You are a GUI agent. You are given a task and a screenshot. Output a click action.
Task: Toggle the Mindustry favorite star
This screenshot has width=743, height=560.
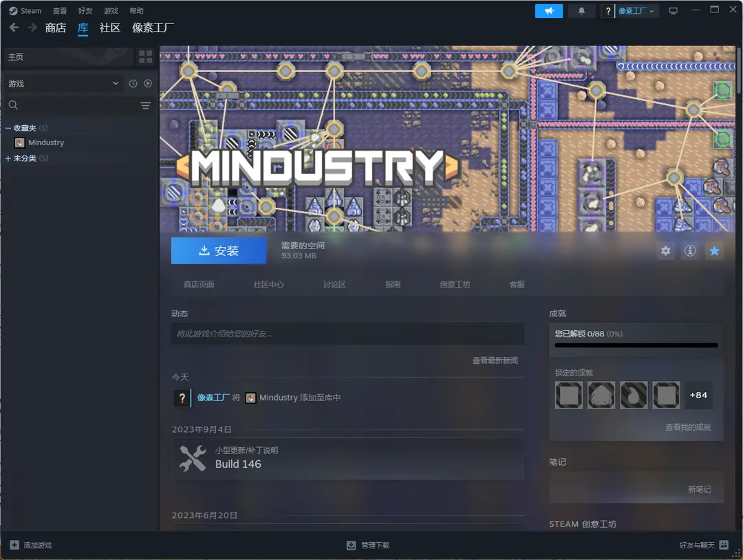(x=715, y=250)
